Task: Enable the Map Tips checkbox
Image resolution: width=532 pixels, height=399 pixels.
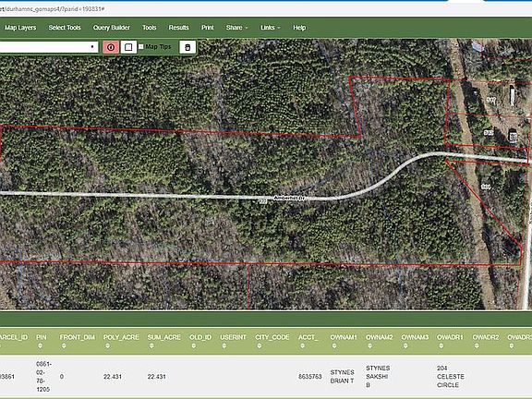Action: pyautogui.click(x=141, y=47)
